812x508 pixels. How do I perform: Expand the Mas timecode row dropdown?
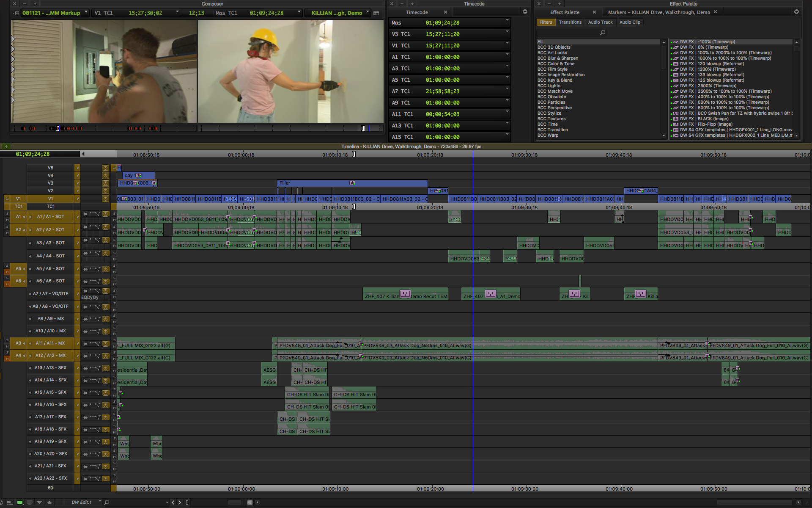click(507, 21)
